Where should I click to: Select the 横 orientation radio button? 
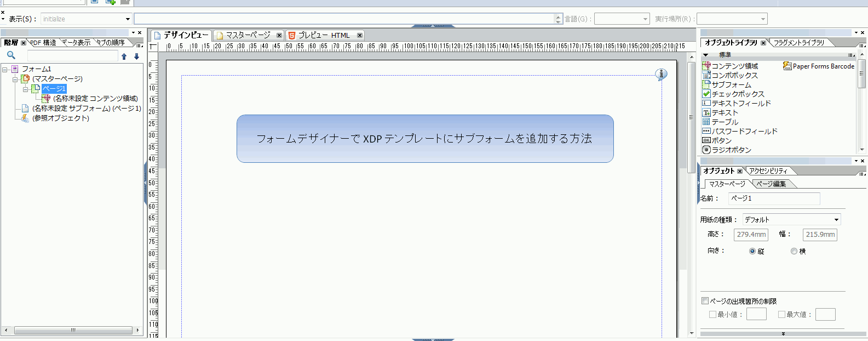(794, 251)
